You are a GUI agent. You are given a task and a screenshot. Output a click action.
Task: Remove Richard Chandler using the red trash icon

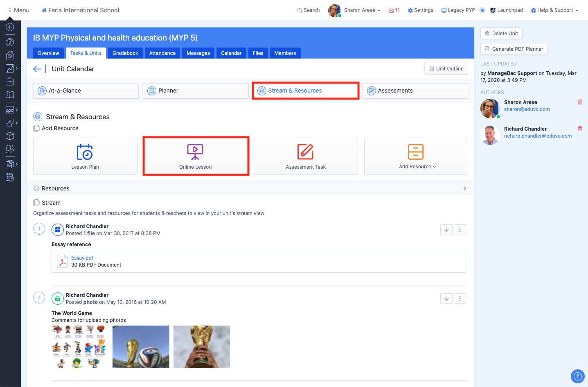point(580,129)
